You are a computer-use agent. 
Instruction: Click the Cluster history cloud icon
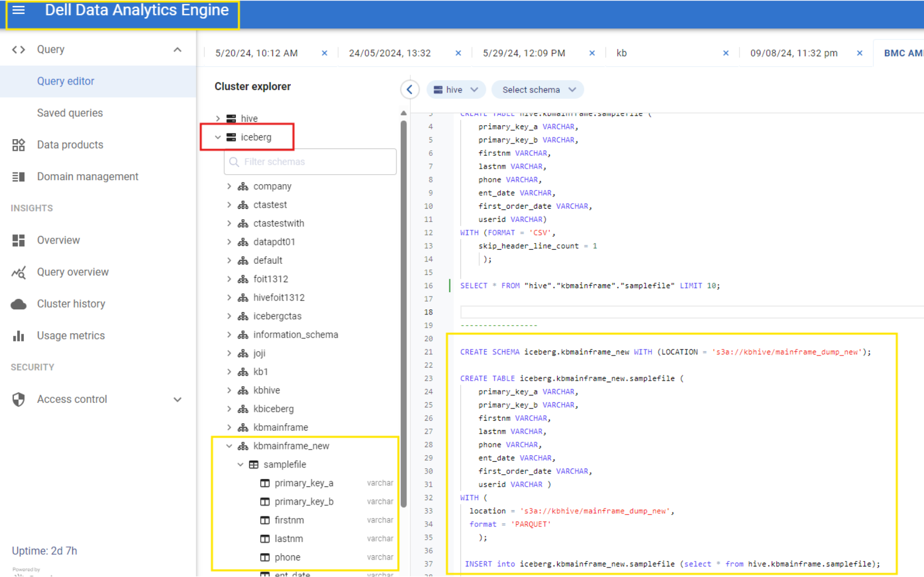point(18,304)
